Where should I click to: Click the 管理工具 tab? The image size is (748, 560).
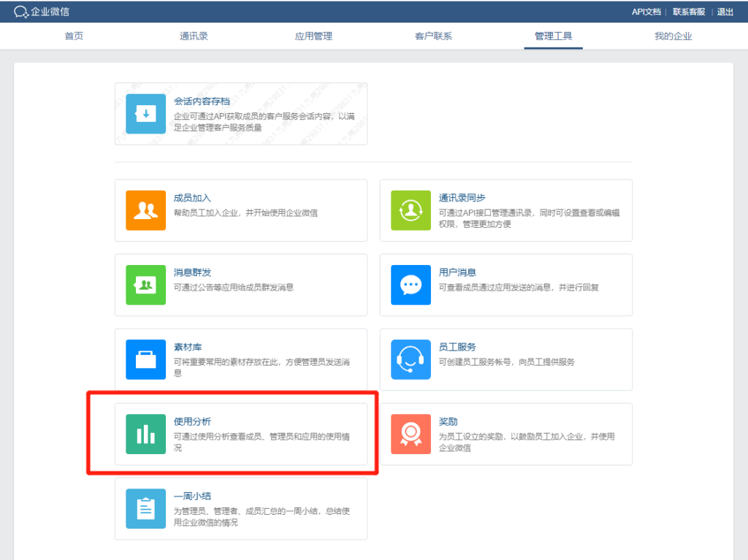pyautogui.click(x=554, y=36)
